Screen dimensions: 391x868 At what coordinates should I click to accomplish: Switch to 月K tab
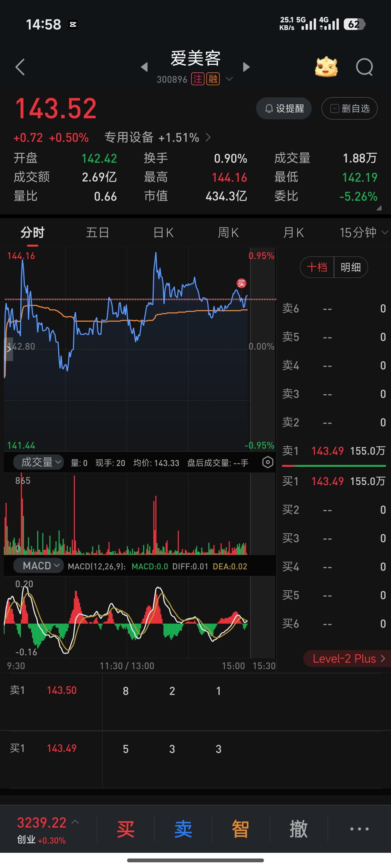tap(294, 232)
